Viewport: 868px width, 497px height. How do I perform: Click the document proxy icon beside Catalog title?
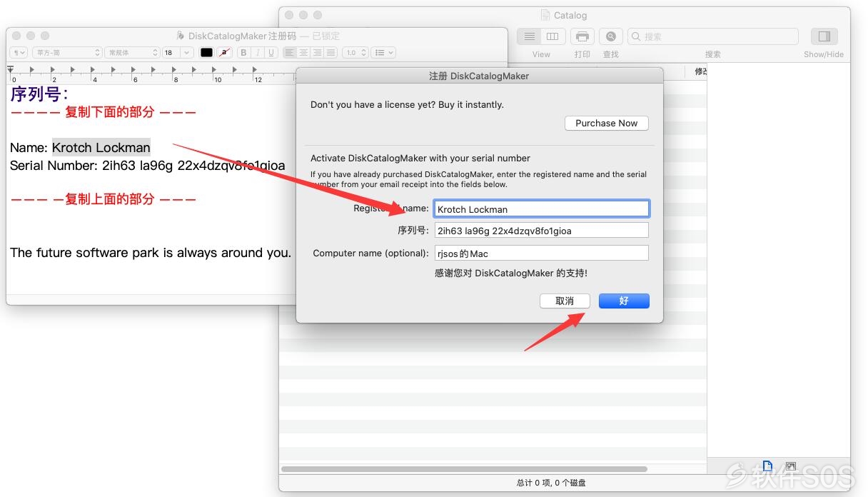coord(546,15)
